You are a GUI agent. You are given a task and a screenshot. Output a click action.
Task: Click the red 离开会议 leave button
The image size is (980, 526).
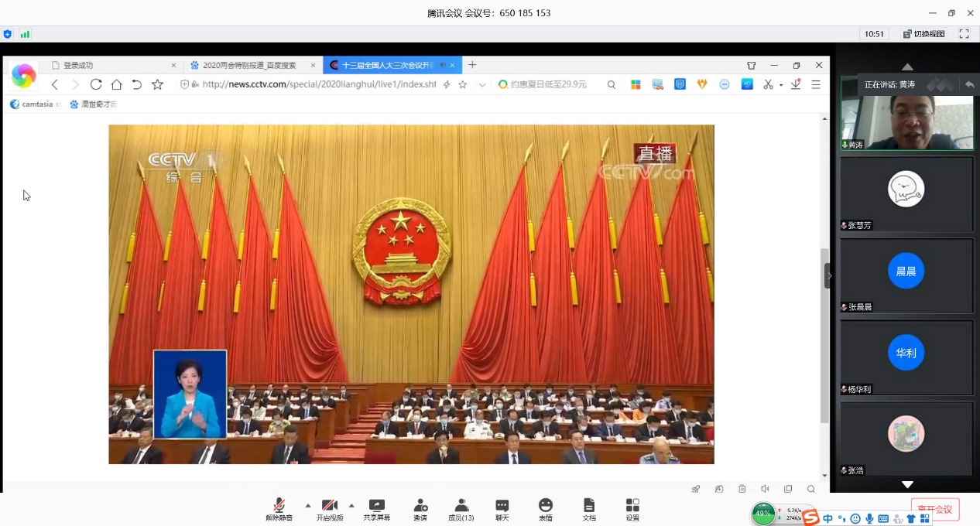pos(935,510)
